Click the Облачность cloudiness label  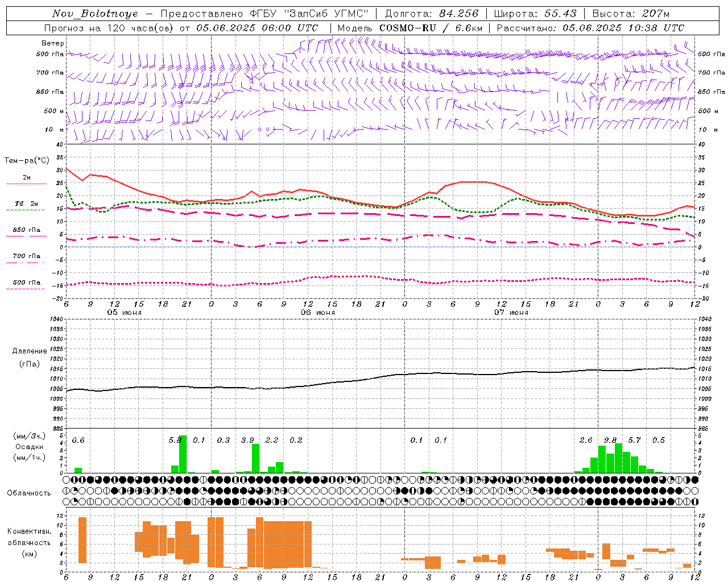point(29,493)
